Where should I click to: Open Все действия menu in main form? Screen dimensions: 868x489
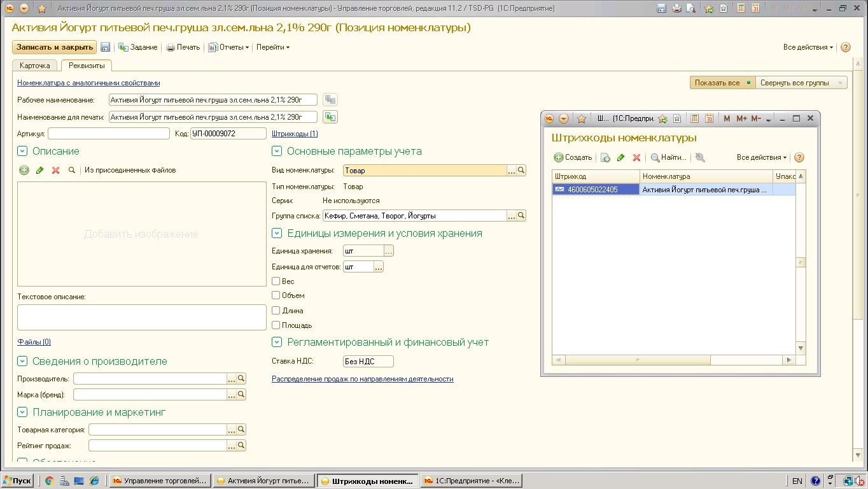808,47
